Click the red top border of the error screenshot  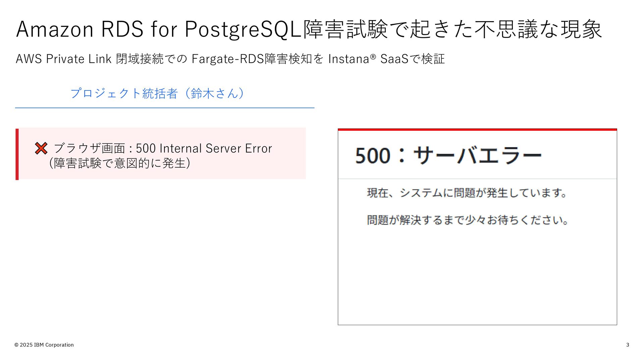tap(477, 129)
